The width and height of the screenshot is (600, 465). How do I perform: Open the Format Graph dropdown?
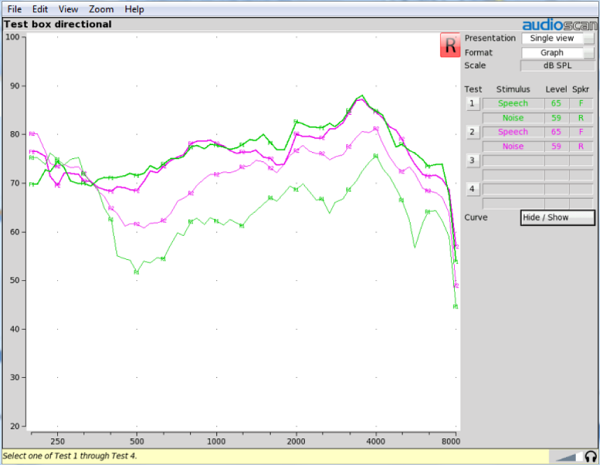[x=558, y=53]
